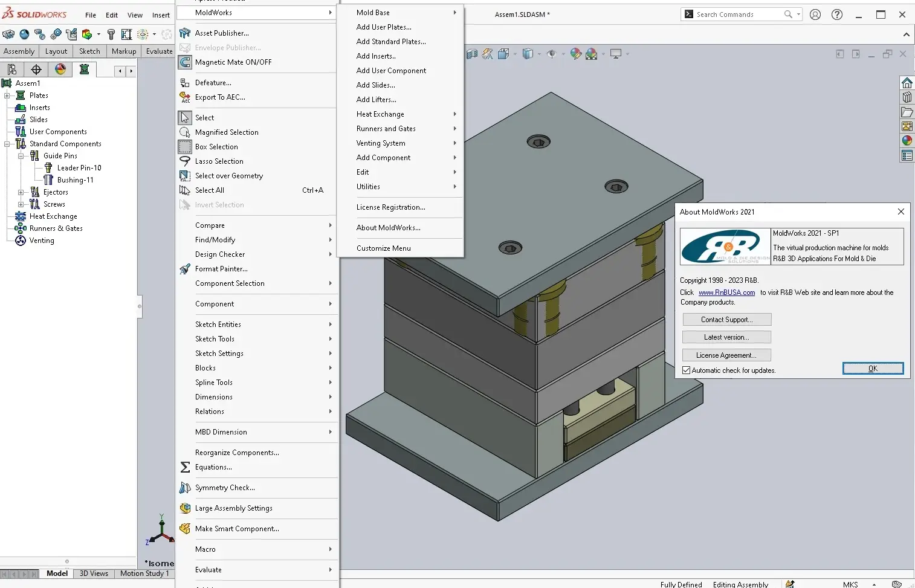The image size is (915, 588).
Task: Open the View Palette task pane tab
Action: pyautogui.click(x=907, y=126)
